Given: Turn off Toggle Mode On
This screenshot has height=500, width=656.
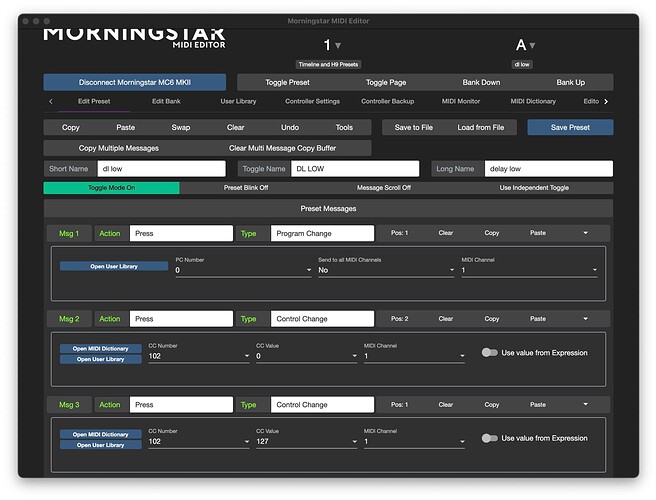Looking at the screenshot, I should [x=112, y=188].
